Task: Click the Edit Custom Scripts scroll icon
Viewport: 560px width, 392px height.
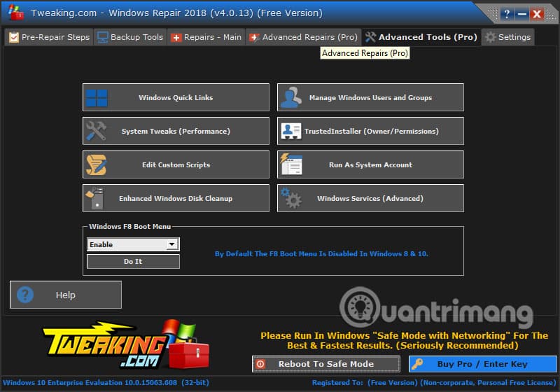Action: pyautogui.click(x=96, y=164)
